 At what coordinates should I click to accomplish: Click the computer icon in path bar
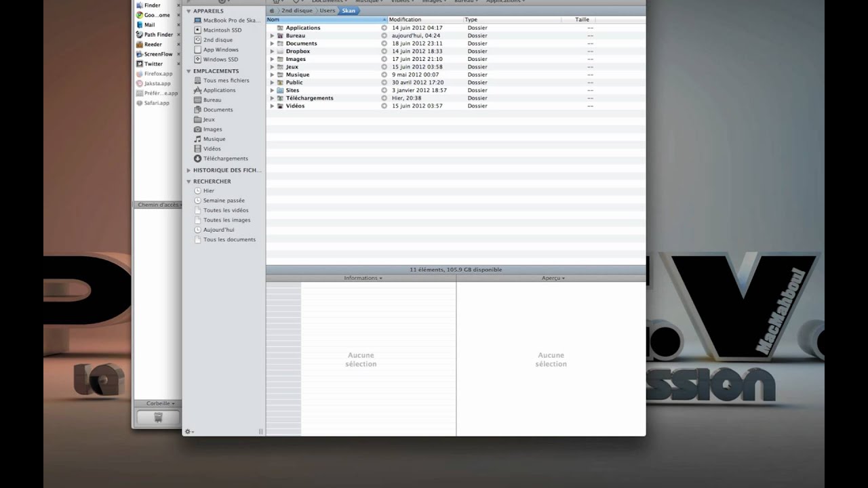[272, 11]
